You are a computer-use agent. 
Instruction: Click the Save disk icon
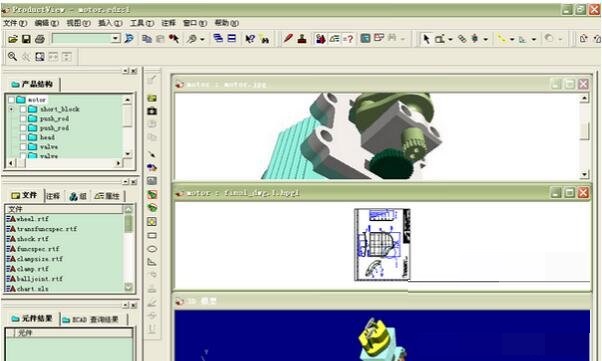tap(26, 39)
